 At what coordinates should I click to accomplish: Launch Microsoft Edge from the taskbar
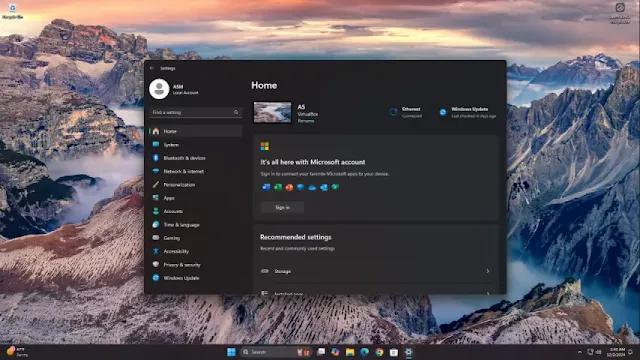(x=364, y=352)
